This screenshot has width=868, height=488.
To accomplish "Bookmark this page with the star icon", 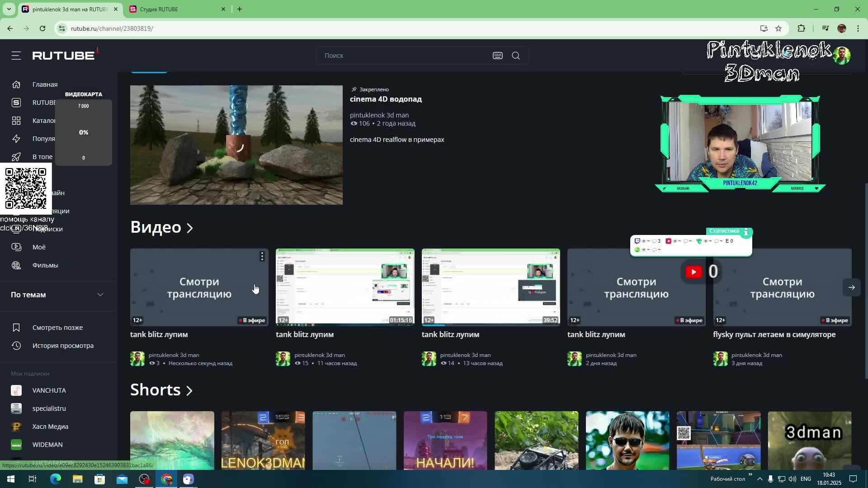I will point(778,28).
